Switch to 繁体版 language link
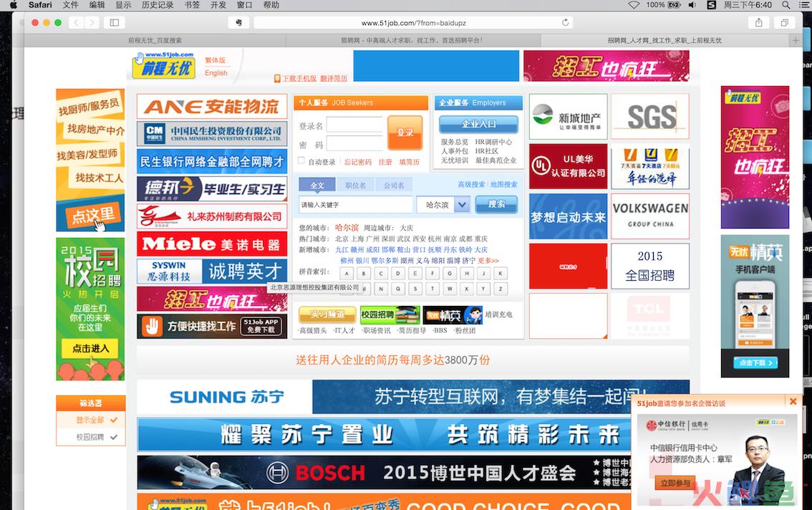The image size is (812, 510). click(x=215, y=60)
